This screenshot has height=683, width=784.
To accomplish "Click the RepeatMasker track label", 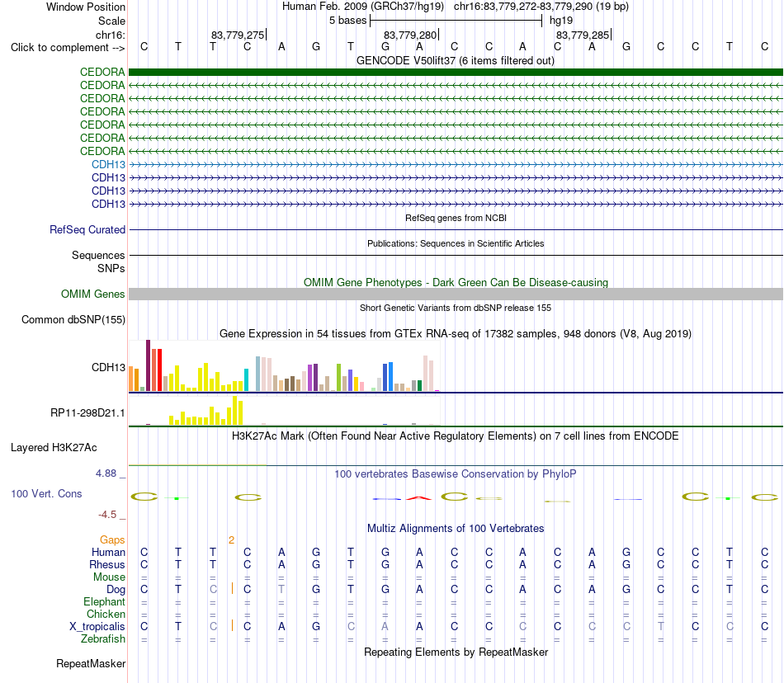I will click(x=91, y=663).
